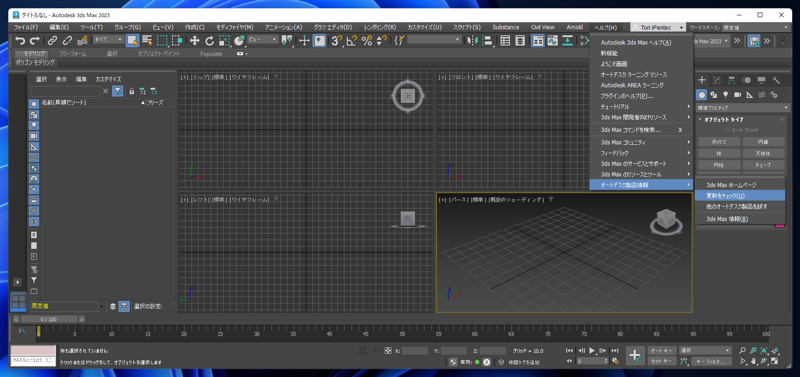Open the Curve Editor icon
Image resolution: width=800 pixels, height=377 pixels.
[x=553, y=41]
